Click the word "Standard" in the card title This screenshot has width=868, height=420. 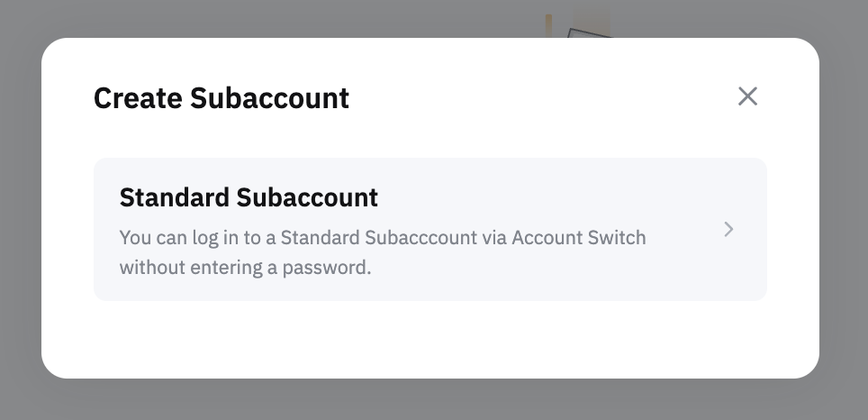click(x=173, y=197)
